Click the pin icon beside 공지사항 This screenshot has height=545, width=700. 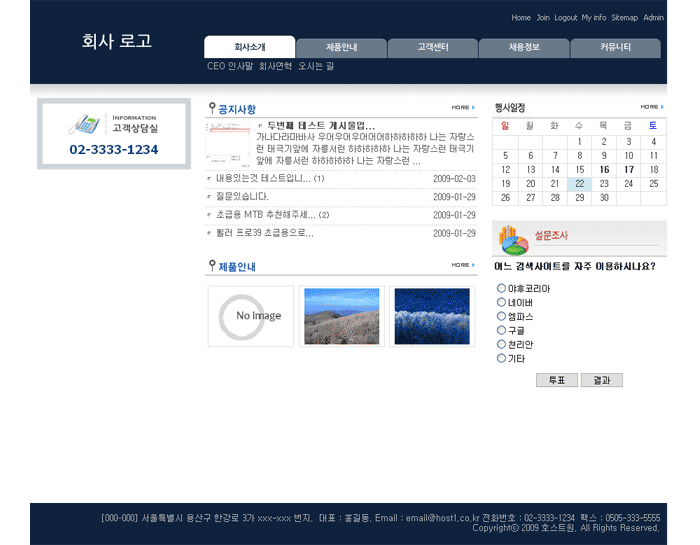pyautogui.click(x=212, y=108)
